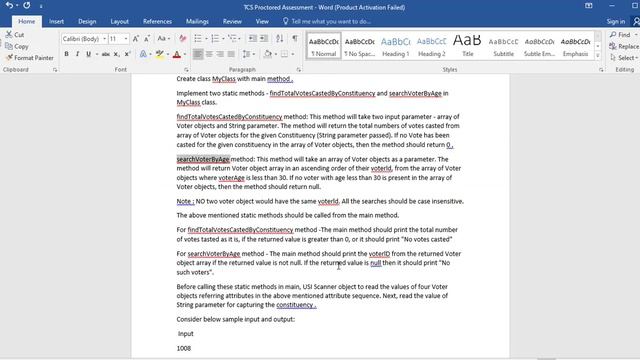This screenshot has height=360, width=640.
Task: Open the Change Case dropdown
Action: pos(164,39)
